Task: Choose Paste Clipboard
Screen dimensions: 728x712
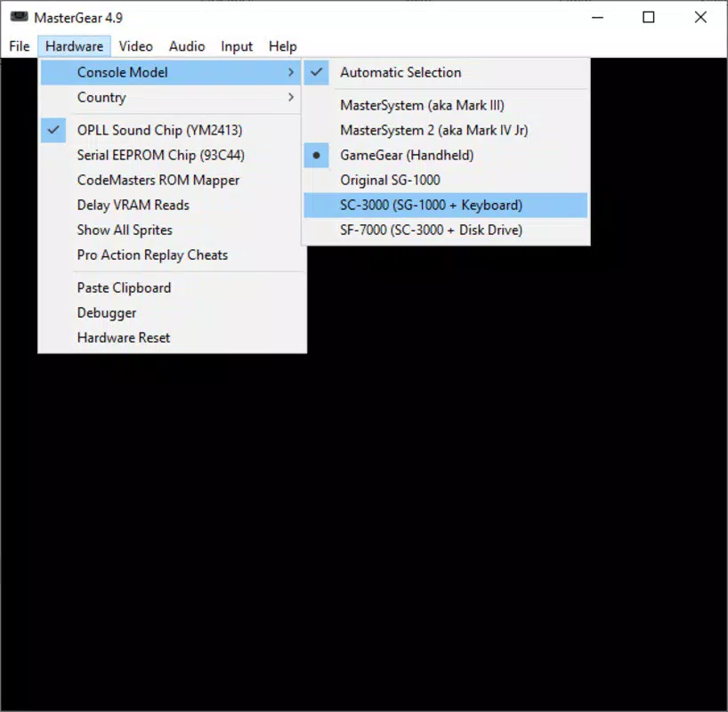Action: click(x=173, y=288)
